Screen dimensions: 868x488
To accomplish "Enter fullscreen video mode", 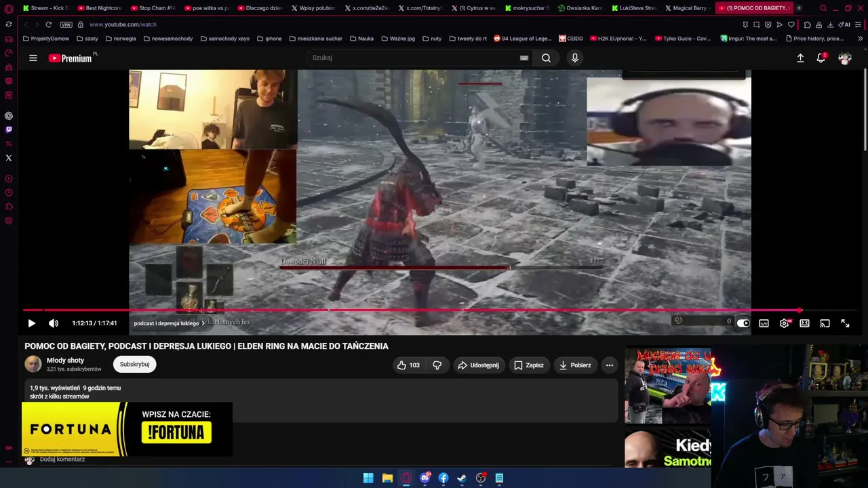I will tap(845, 323).
